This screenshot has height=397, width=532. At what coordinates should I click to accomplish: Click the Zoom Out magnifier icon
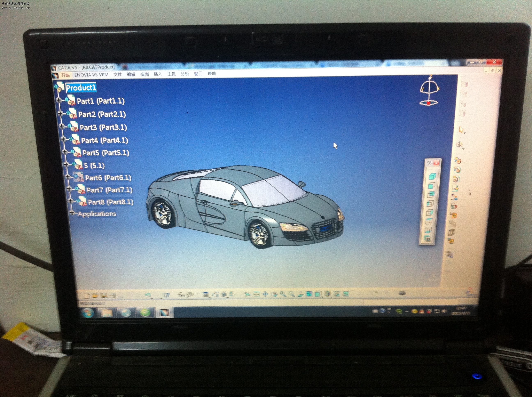tap(291, 294)
